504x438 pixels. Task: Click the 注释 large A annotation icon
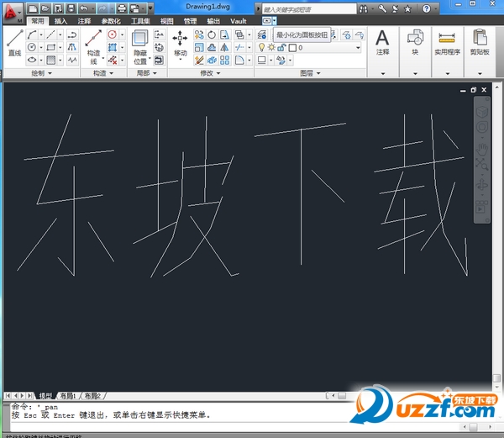[x=382, y=39]
